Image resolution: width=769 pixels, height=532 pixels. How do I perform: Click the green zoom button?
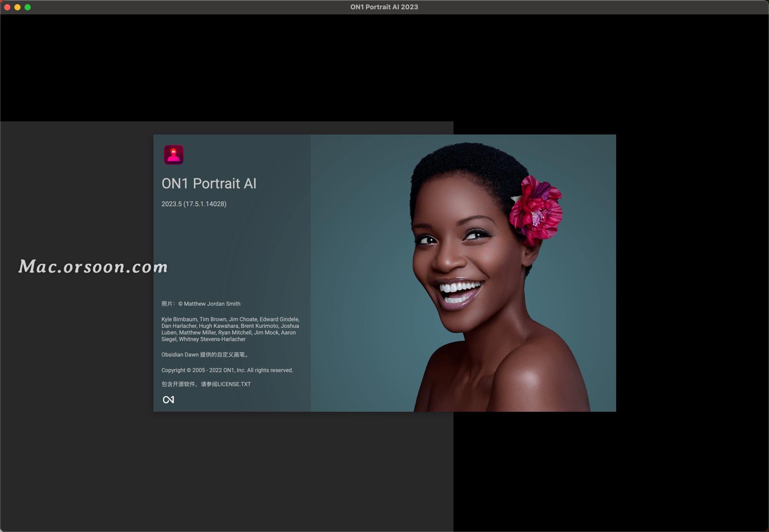coord(26,7)
